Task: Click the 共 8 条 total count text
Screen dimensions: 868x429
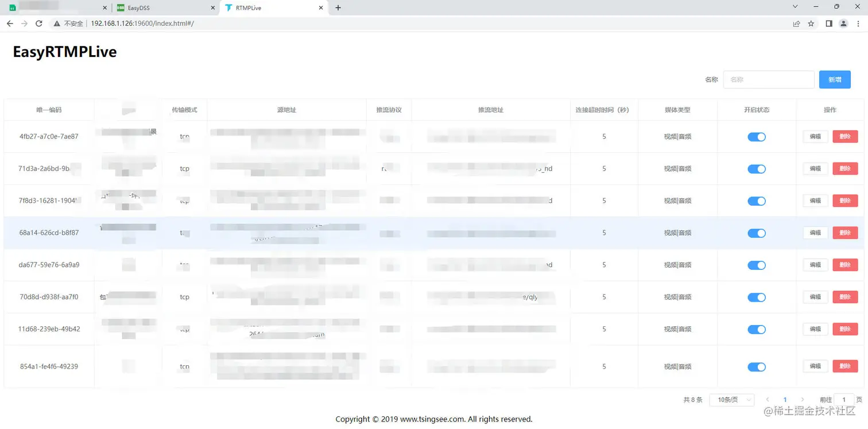Action: [x=693, y=400]
